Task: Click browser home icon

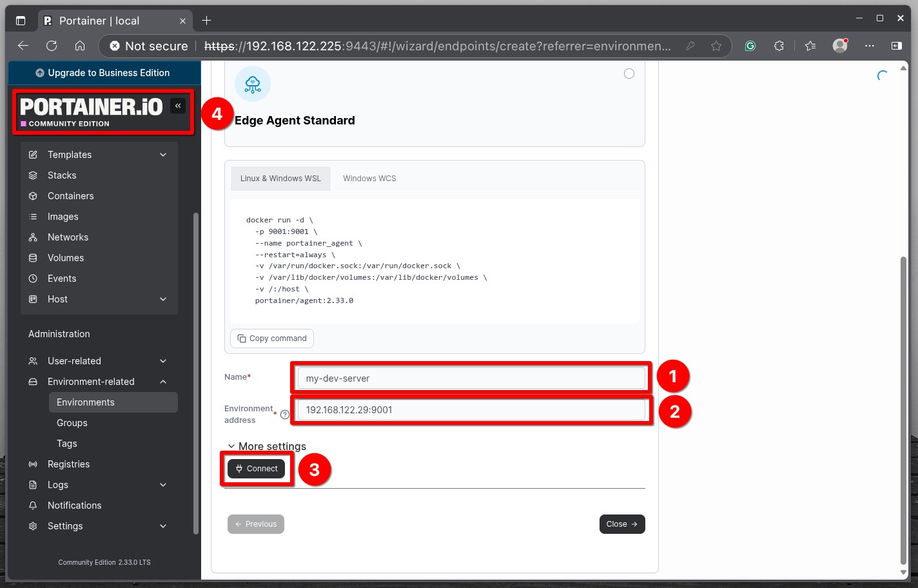Action: coord(80,46)
